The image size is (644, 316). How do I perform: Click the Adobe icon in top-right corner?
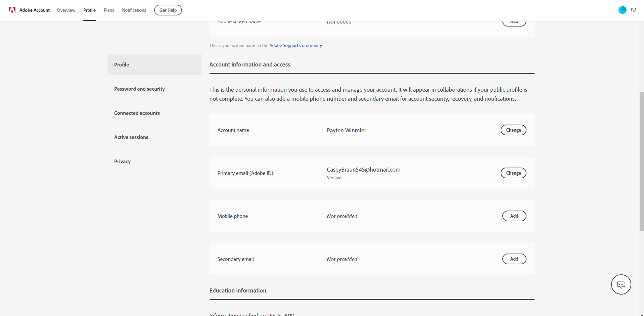[x=634, y=10]
